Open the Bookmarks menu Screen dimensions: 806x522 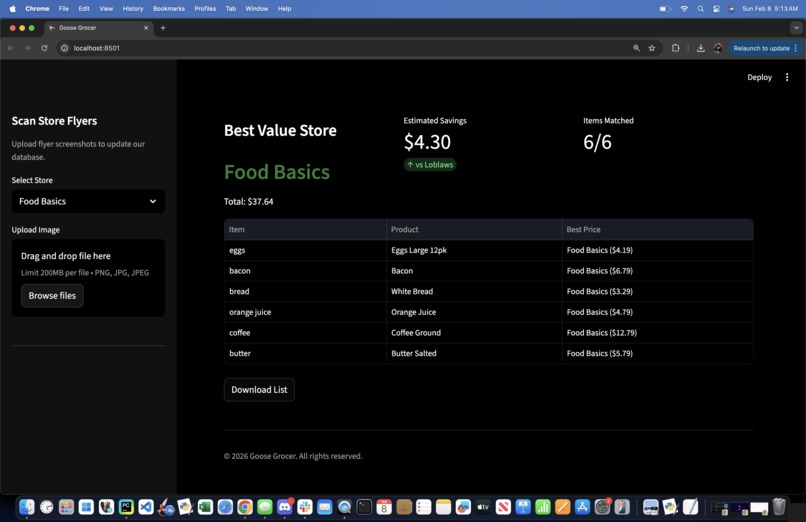click(169, 9)
